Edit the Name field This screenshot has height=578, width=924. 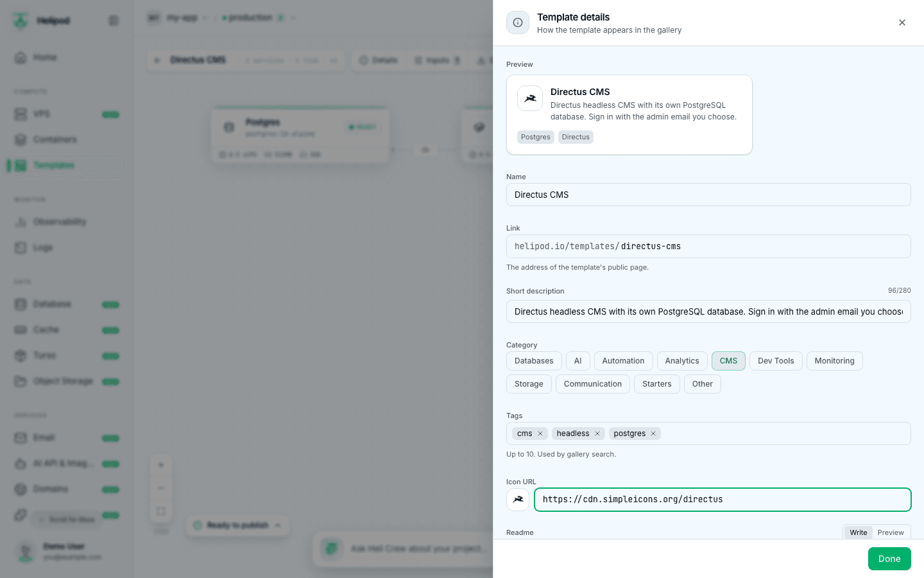point(708,195)
